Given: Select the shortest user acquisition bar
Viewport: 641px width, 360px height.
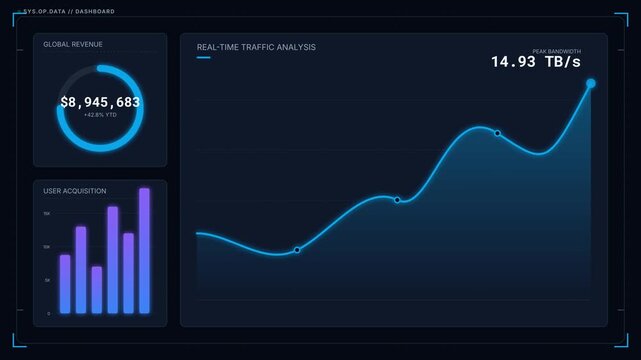Looking at the screenshot, I should (x=97, y=290).
